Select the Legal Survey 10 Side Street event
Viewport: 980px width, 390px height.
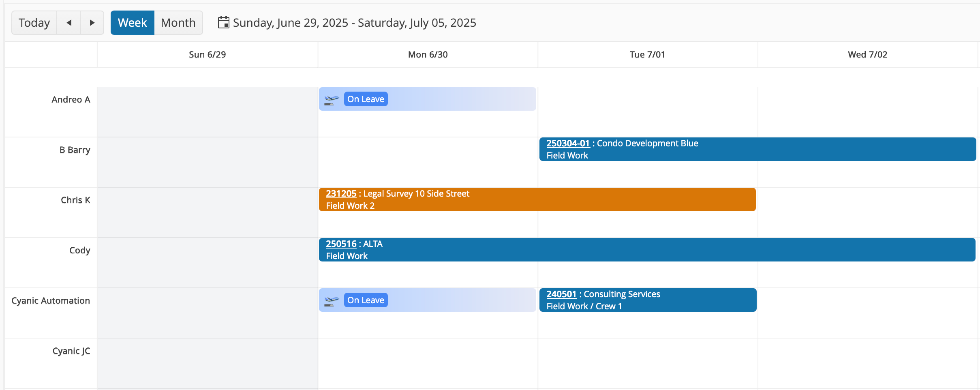(537, 199)
